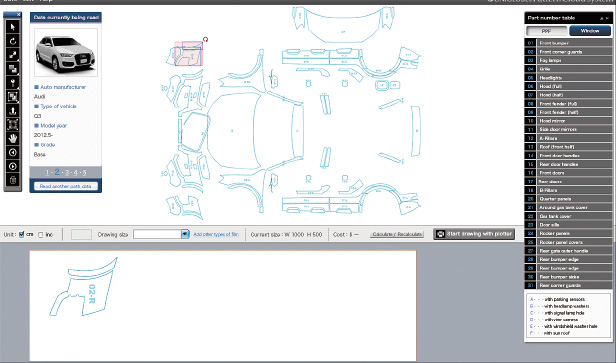Click Calculate / Recalculate button
Screen dimensions: 616x363
[x=397, y=234]
